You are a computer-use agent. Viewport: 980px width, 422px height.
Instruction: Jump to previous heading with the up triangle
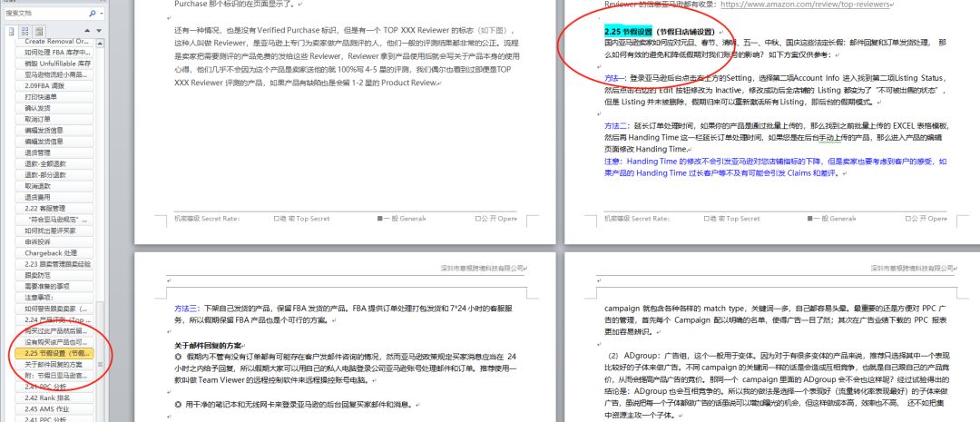(87, 31)
